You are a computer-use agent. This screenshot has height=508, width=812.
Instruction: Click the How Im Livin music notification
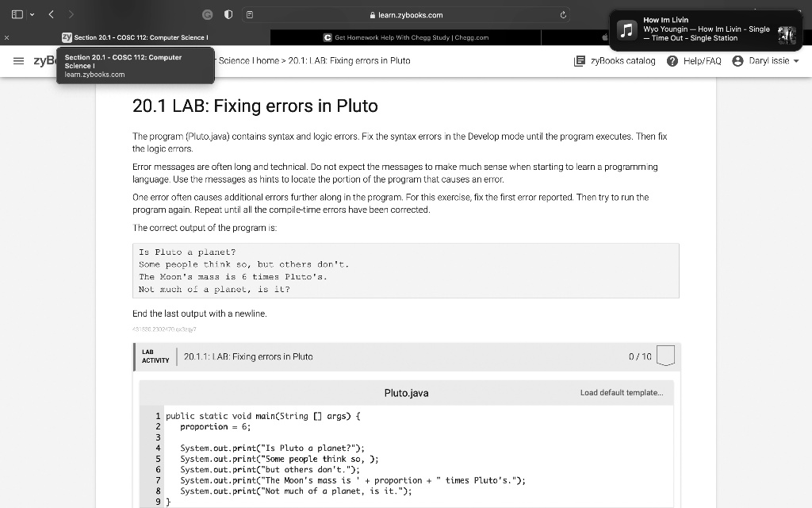(706, 29)
